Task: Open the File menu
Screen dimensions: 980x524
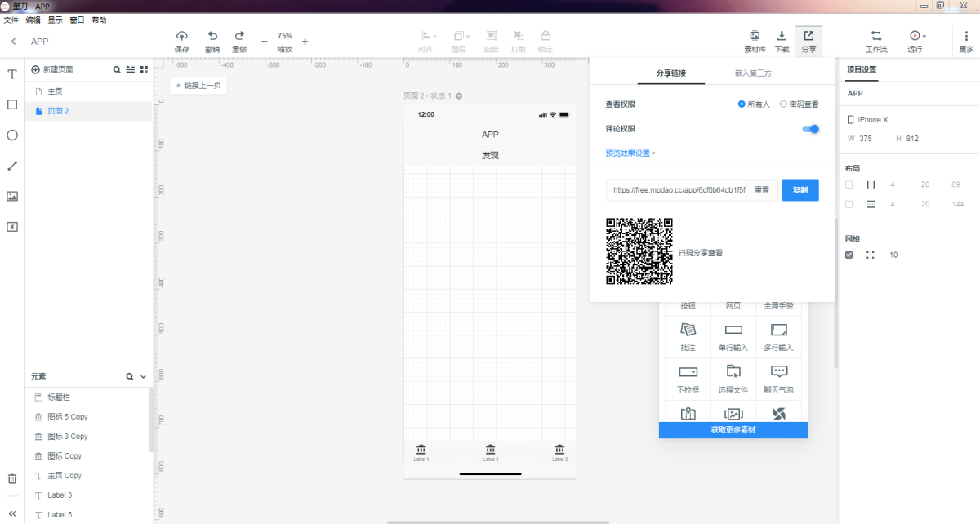Action: coord(11,20)
